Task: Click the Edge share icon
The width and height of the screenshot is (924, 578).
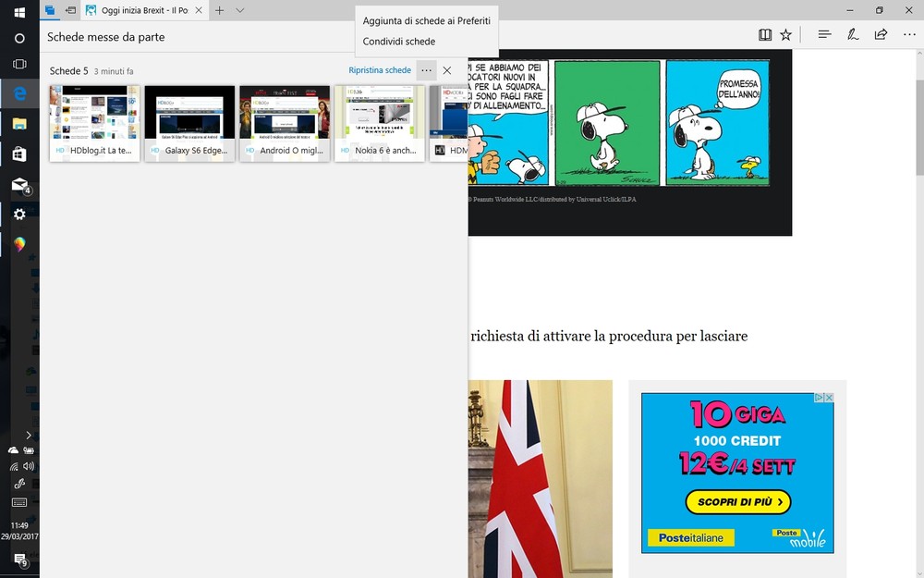Action: click(881, 35)
